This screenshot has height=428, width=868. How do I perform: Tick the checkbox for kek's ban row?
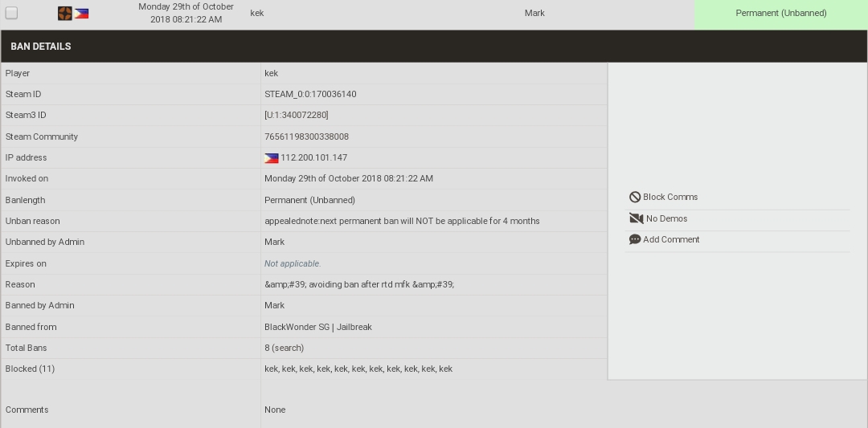pos(11,13)
